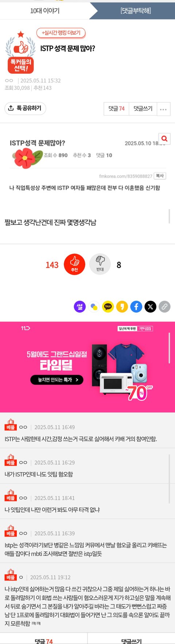Tap the red 추천 thumbs-up icon
The height and width of the screenshot is (644, 175).
pos(74,264)
